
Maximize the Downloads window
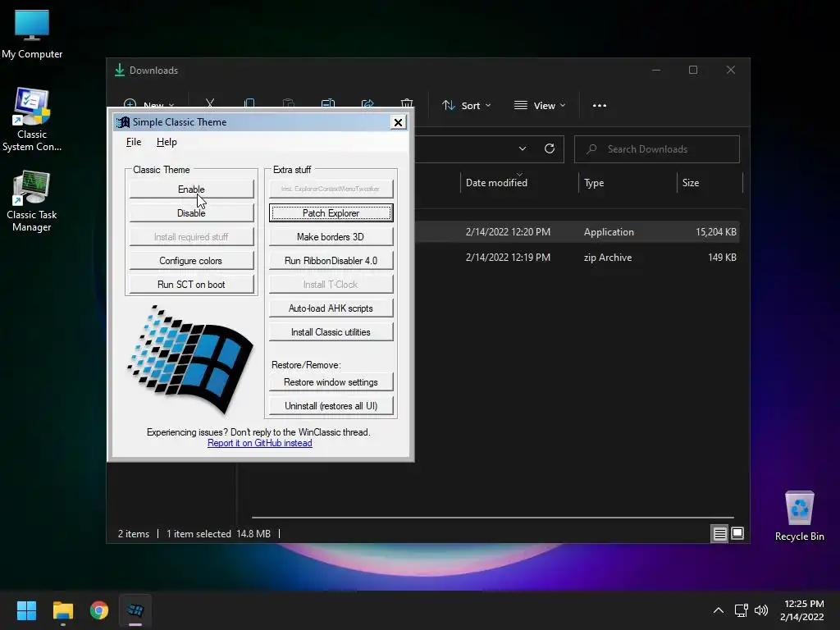(693, 71)
